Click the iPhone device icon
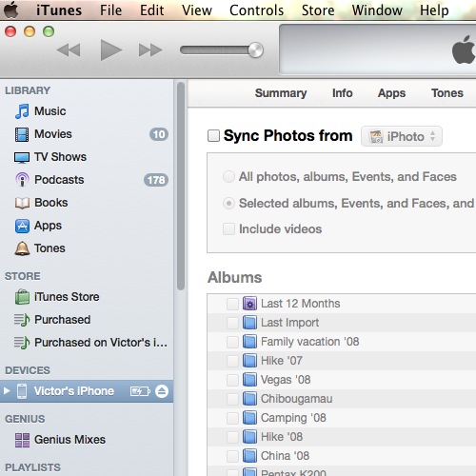This screenshot has height=476, width=476. [x=22, y=391]
